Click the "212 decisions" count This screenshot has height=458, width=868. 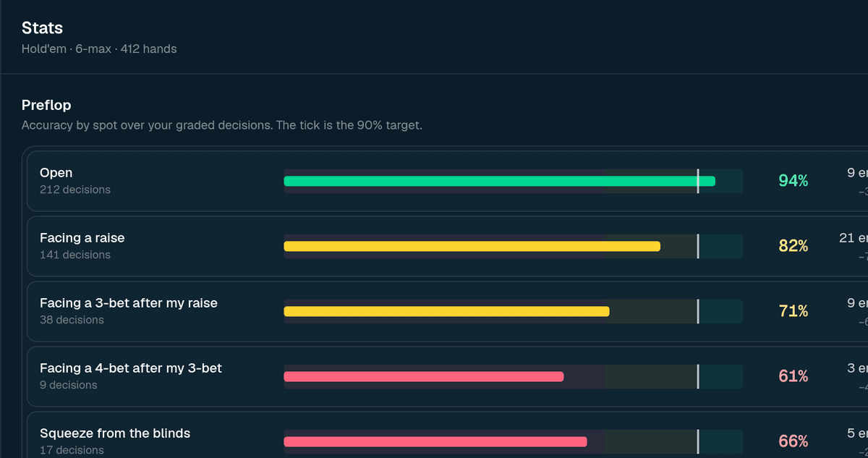click(75, 190)
